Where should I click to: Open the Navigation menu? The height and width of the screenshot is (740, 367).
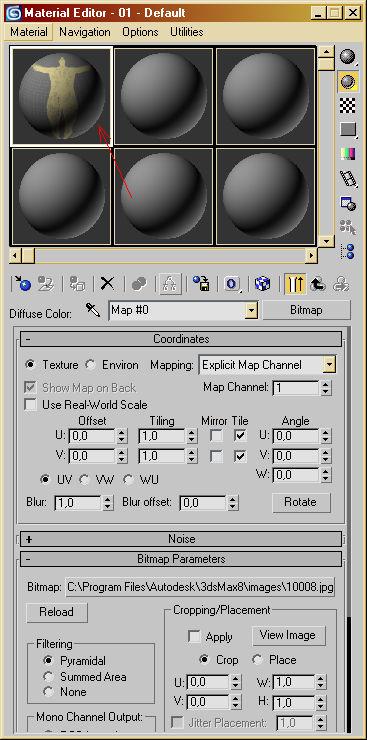pyautogui.click(x=85, y=32)
